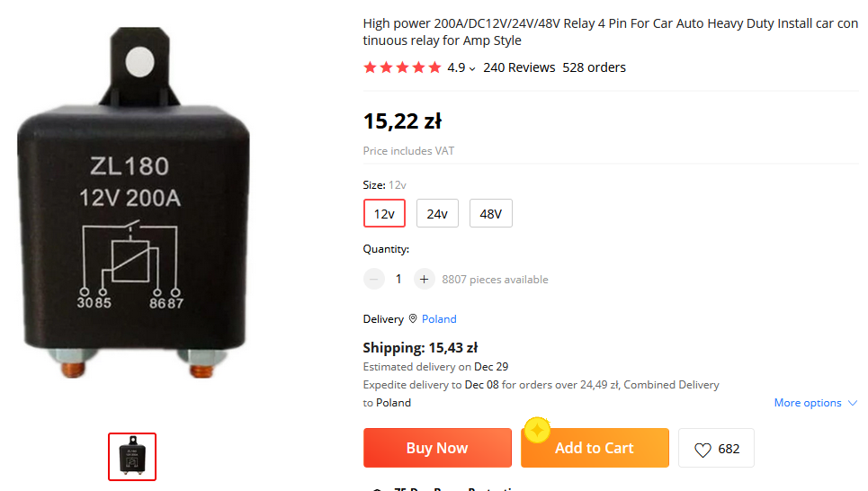Viewport: 868px width, 491px height.
Task: Click the quantity input field
Action: tap(399, 280)
